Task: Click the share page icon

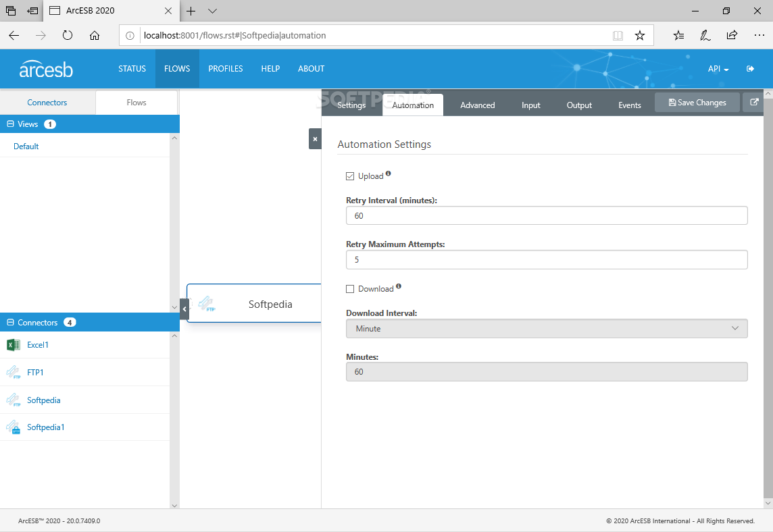Action: click(732, 35)
